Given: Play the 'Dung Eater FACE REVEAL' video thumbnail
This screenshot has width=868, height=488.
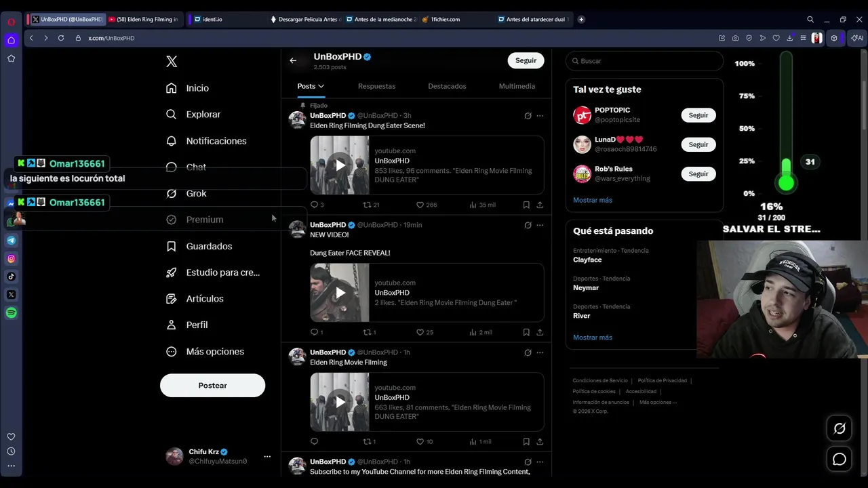Looking at the screenshot, I should pyautogui.click(x=340, y=293).
